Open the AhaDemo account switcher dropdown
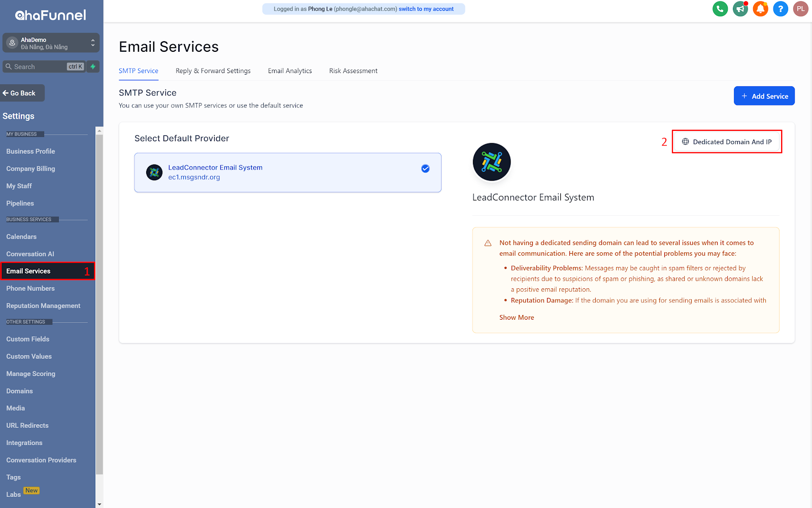812x508 pixels. tap(51, 43)
